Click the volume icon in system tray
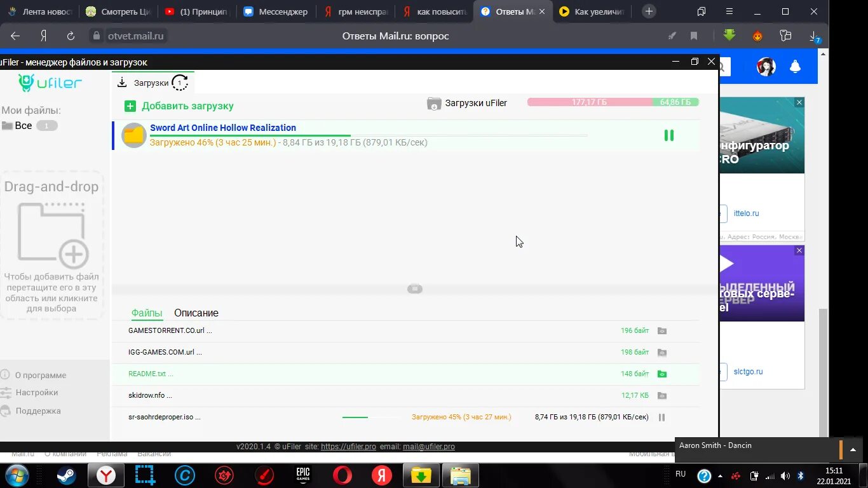This screenshot has width=868, height=488. (x=785, y=476)
